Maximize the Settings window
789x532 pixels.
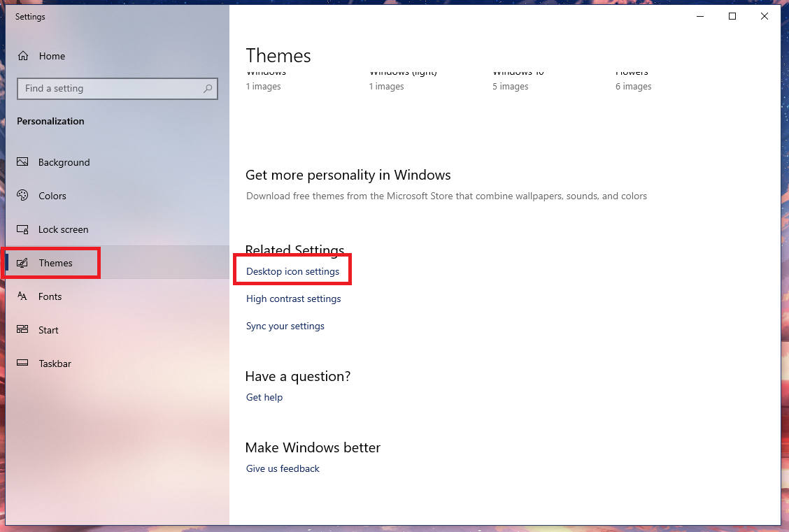coord(732,17)
